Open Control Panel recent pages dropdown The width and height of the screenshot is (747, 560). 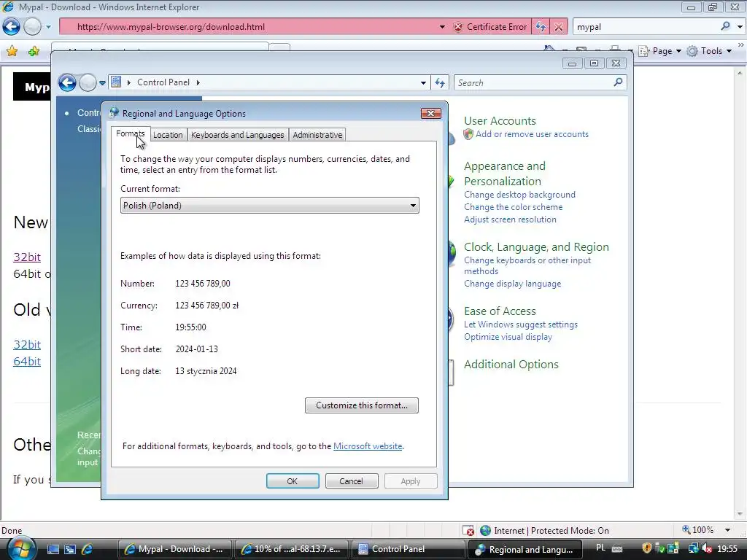coord(102,83)
